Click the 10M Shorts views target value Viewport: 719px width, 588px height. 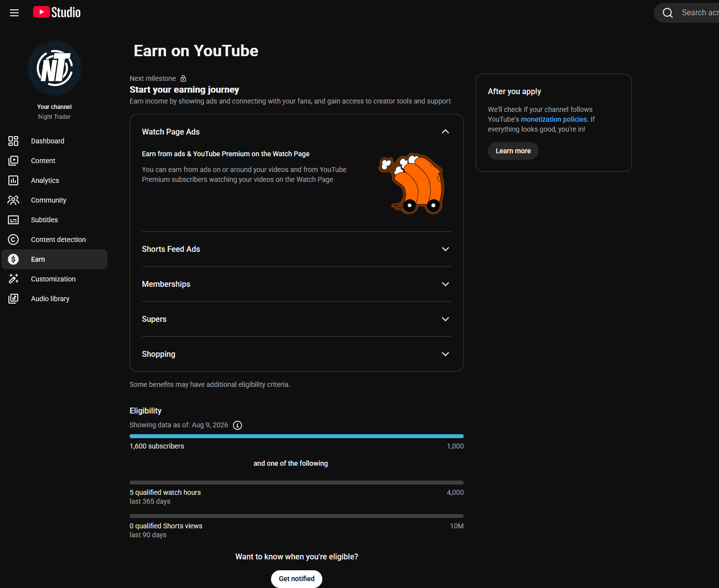(457, 526)
